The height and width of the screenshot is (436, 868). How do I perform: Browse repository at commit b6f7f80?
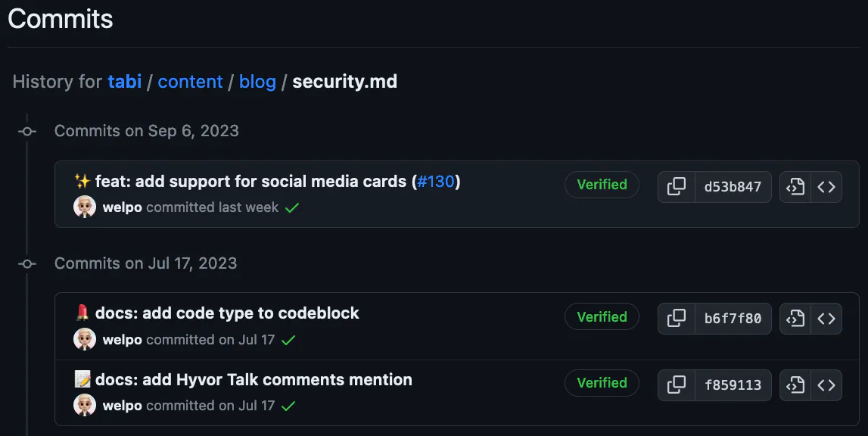(826, 318)
